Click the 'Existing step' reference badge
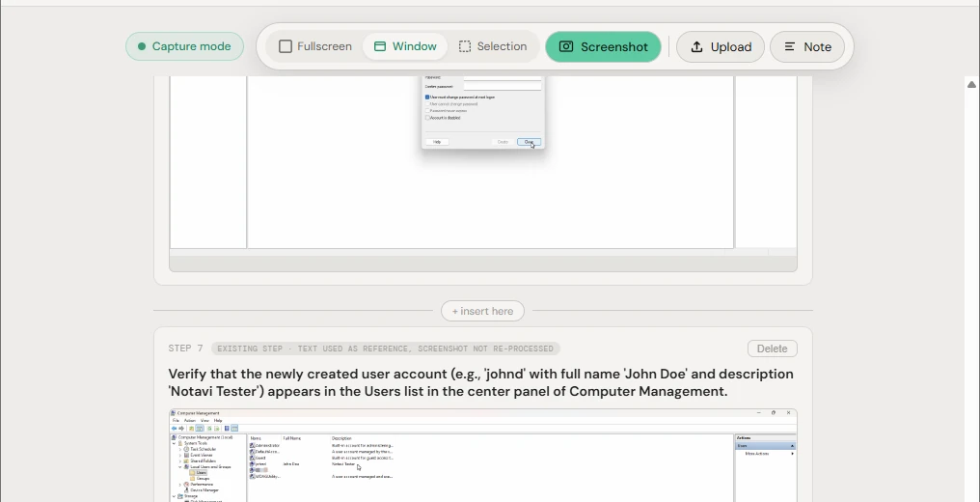 [x=385, y=349]
